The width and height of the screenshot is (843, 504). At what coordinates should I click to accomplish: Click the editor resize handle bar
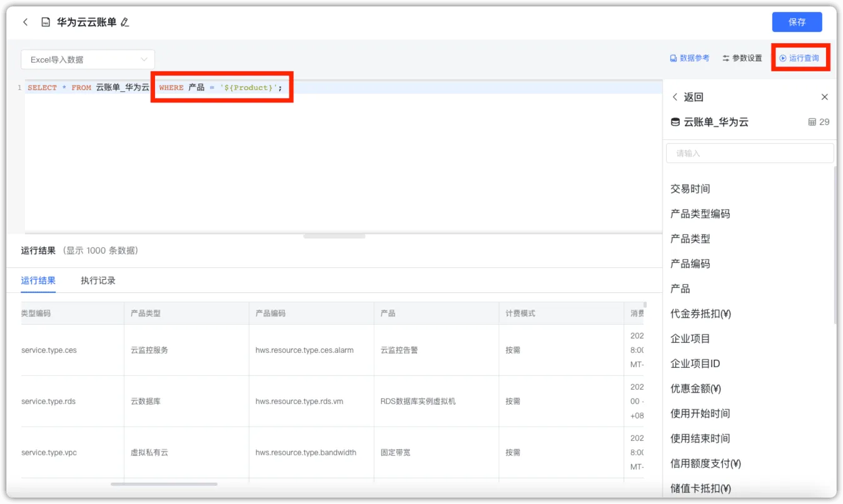(334, 236)
